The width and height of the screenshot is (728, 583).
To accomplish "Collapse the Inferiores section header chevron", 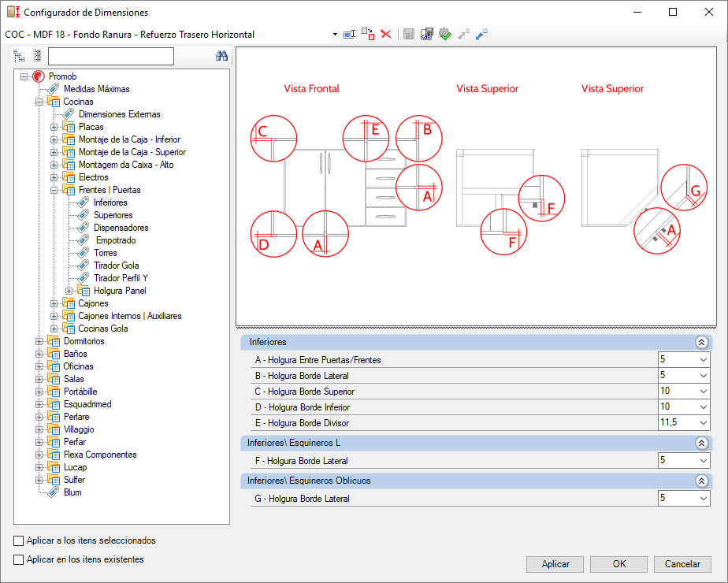I will point(701,342).
